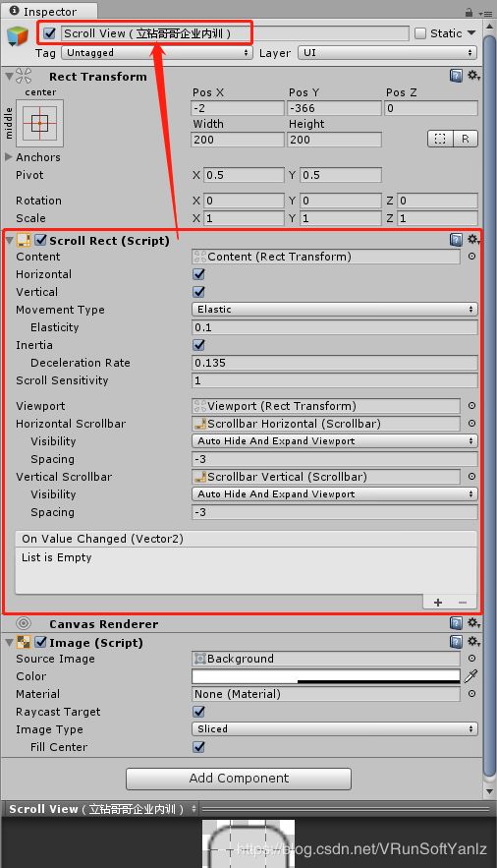Click the Elasticity value field
497x868 pixels.
tap(335, 327)
